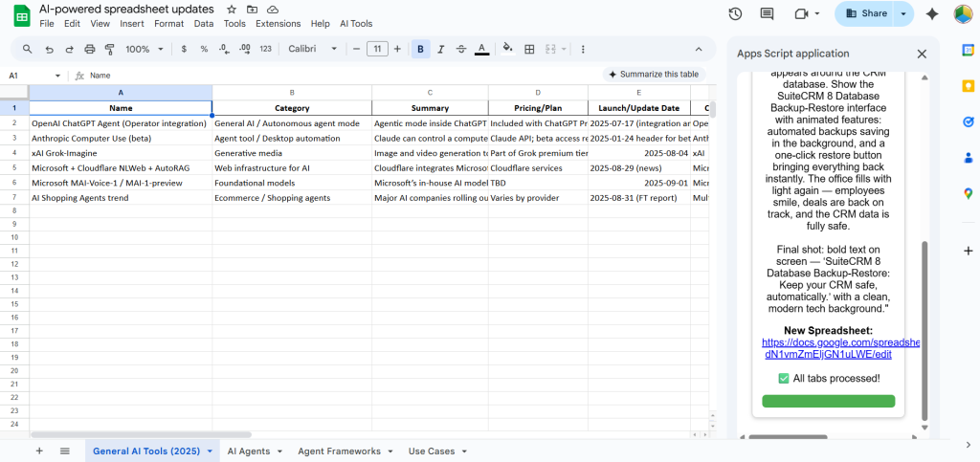Select the Category header cell

click(x=292, y=108)
